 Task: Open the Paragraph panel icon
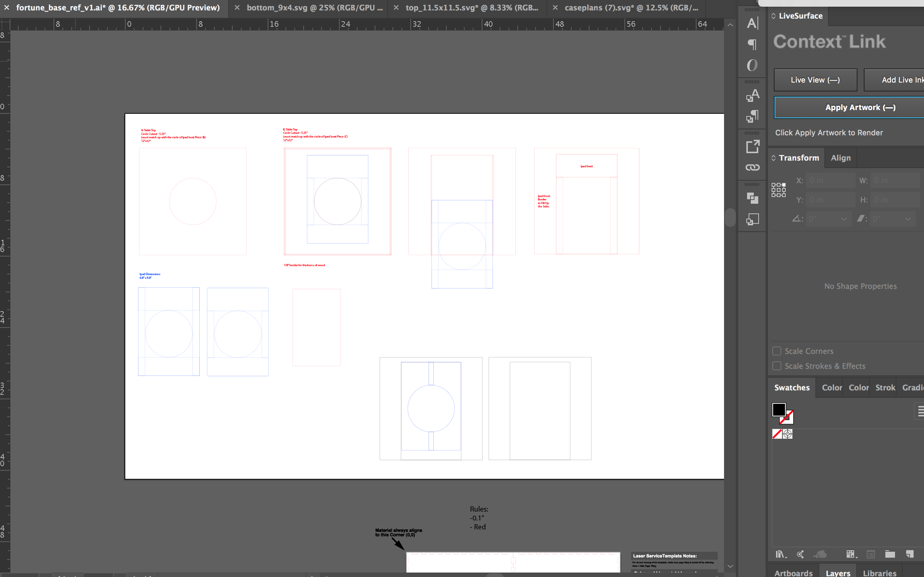pos(752,45)
